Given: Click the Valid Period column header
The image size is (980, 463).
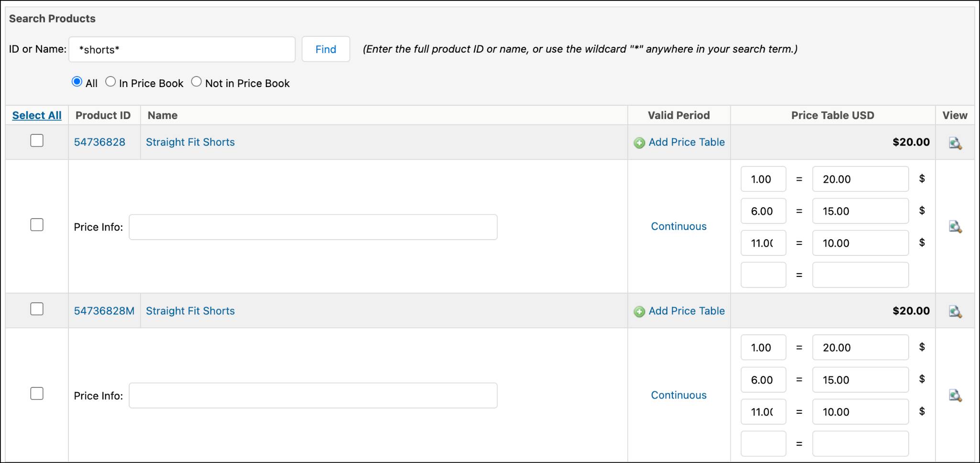Looking at the screenshot, I should pyautogui.click(x=679, y=115).
